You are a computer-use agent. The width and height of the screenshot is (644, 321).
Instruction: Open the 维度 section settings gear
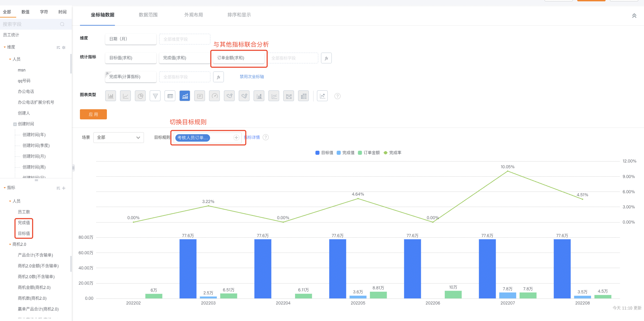64,48
